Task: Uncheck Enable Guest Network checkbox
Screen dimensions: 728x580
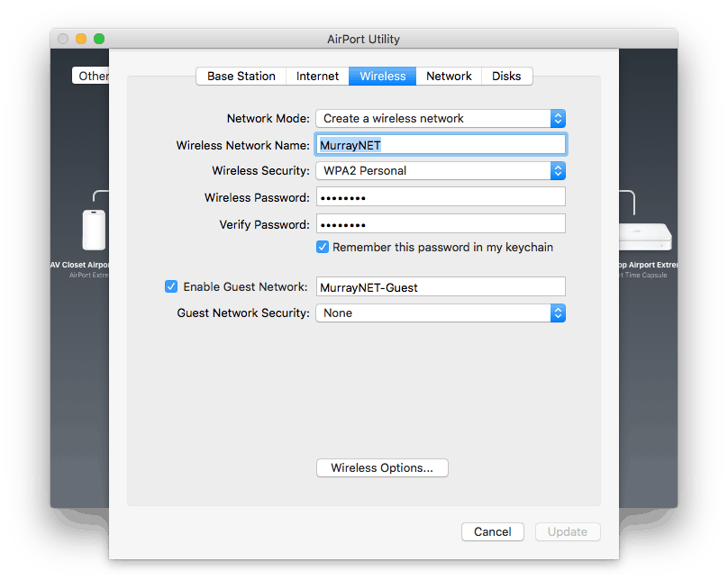Action: pos(171,286)
